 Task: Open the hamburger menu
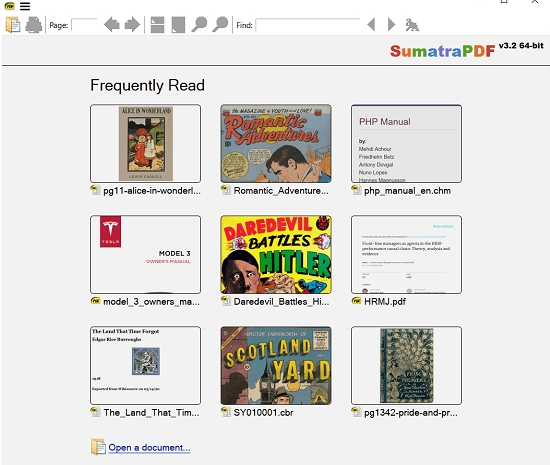click(x=25, y=6)
